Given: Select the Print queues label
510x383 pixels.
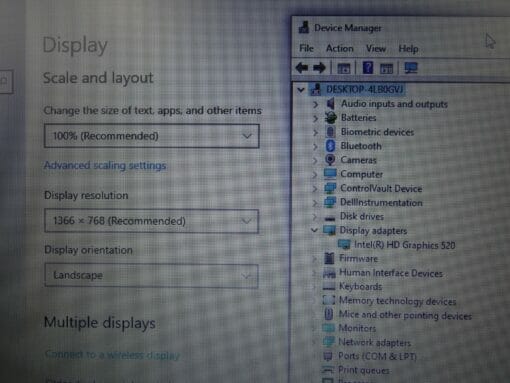Looking at the screenshot, I should tap(363, 370).
